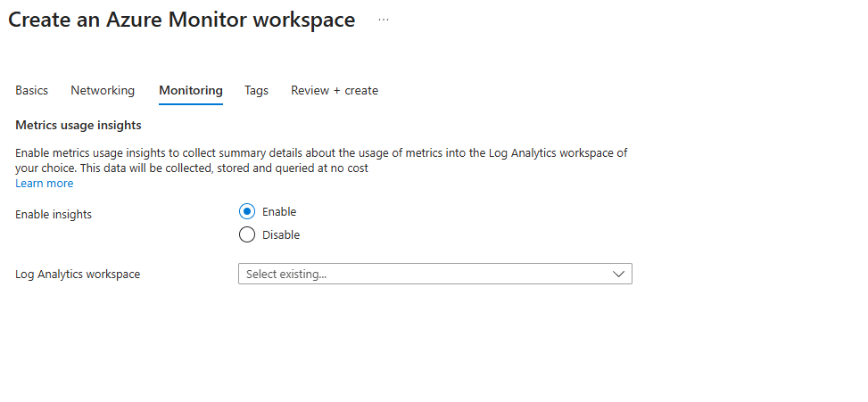Click the ellipsis more options icon beside title
The image size is (868, 402).
384,20
